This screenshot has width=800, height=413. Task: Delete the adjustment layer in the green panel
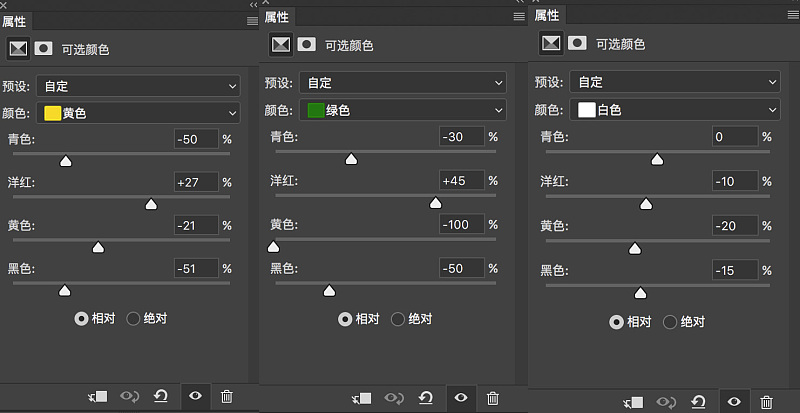click(x=492, y=398)
